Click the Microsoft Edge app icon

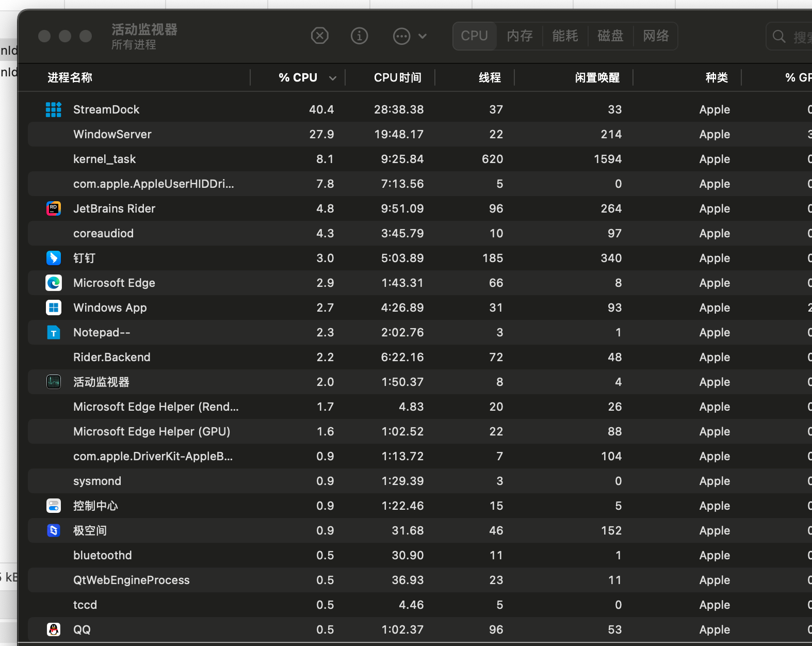(x=54, y=283)
